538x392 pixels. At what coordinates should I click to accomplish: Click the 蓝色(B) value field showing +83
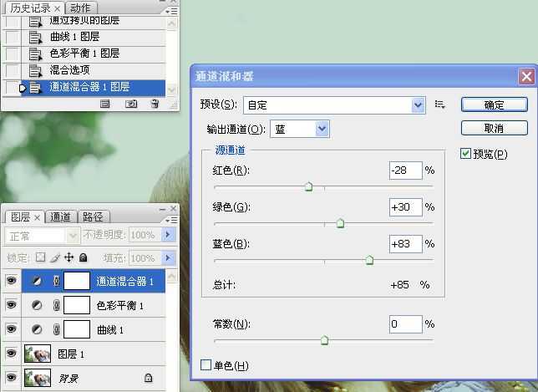(x=405, y=244)
